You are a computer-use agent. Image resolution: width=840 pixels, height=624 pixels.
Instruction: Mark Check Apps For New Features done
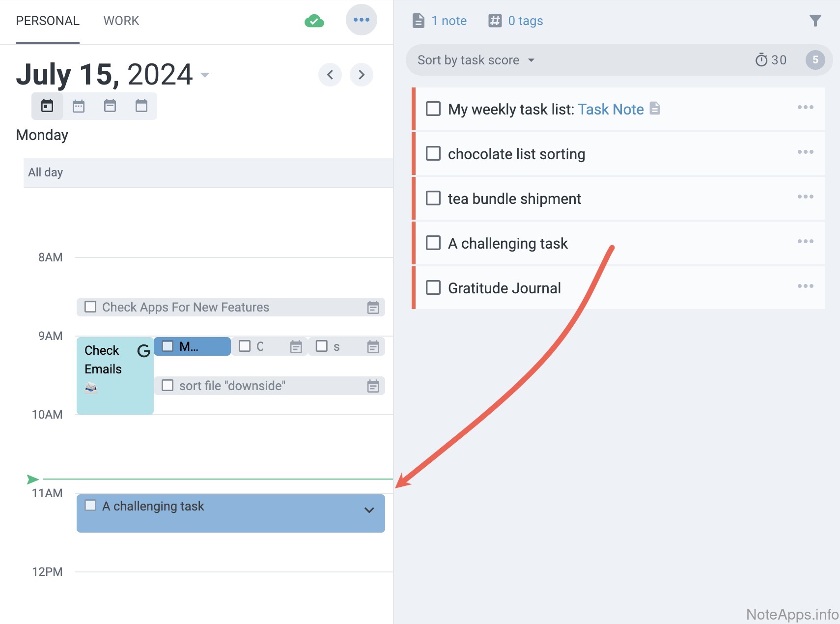pyautogui.click(x=90, y=307)
